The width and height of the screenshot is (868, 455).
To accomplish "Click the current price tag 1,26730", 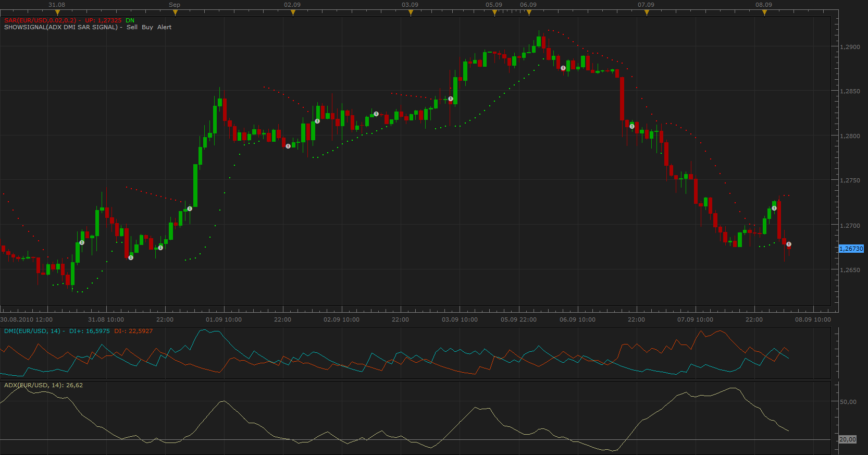I will click(851, 249).
